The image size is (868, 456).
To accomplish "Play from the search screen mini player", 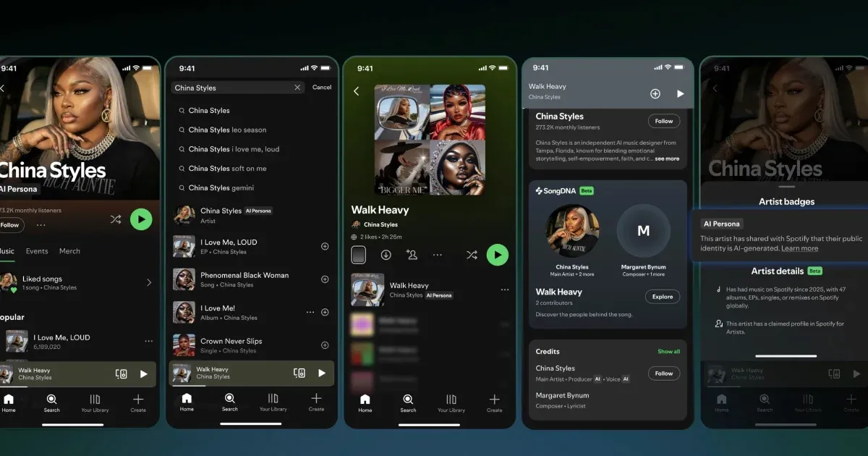I will coord(322,373).
